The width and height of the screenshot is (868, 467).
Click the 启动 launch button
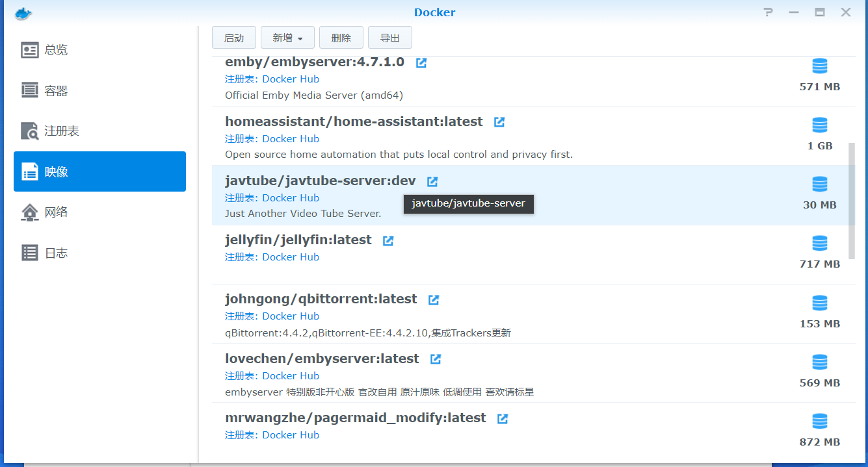(x=234, y=38)
